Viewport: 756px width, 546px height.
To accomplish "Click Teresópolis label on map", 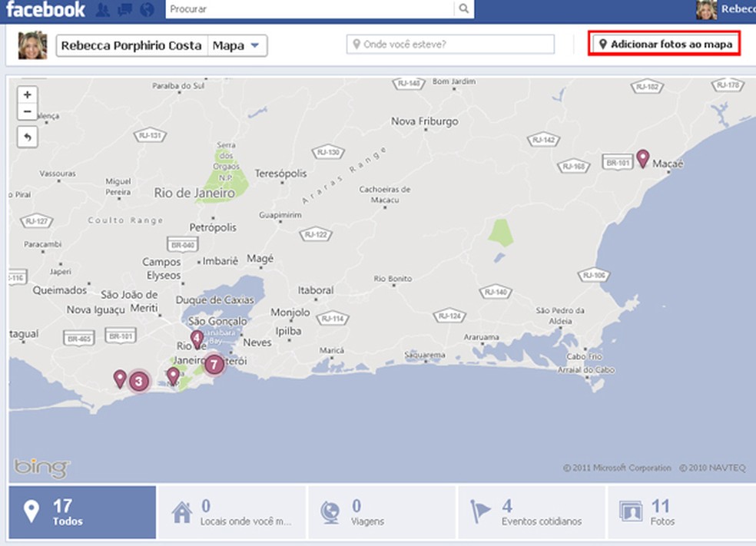I will [x=280, y=173].
